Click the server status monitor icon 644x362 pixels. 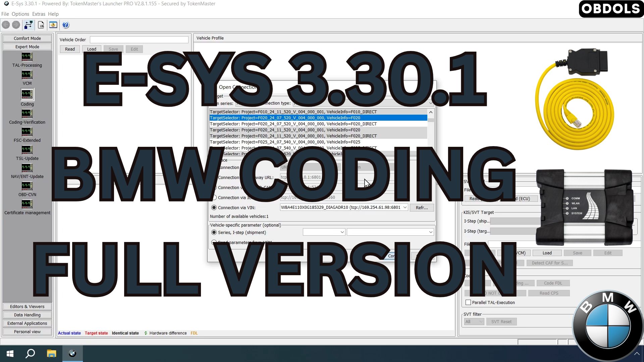tap(53, 25)
